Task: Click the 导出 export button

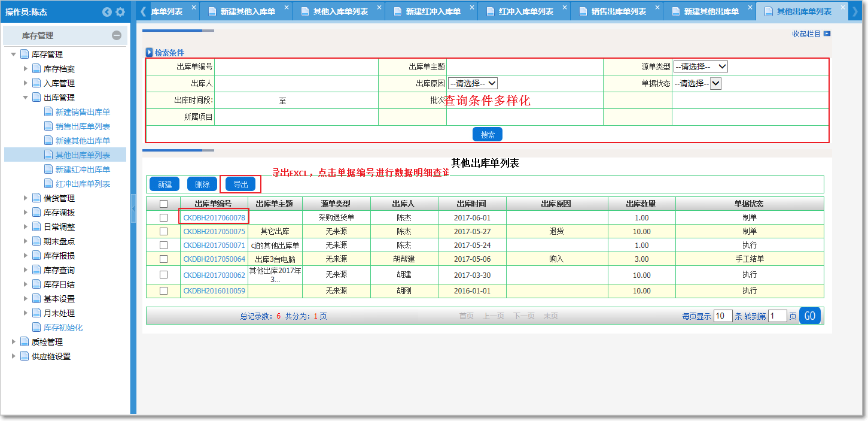Action: [x=240, y=184]
